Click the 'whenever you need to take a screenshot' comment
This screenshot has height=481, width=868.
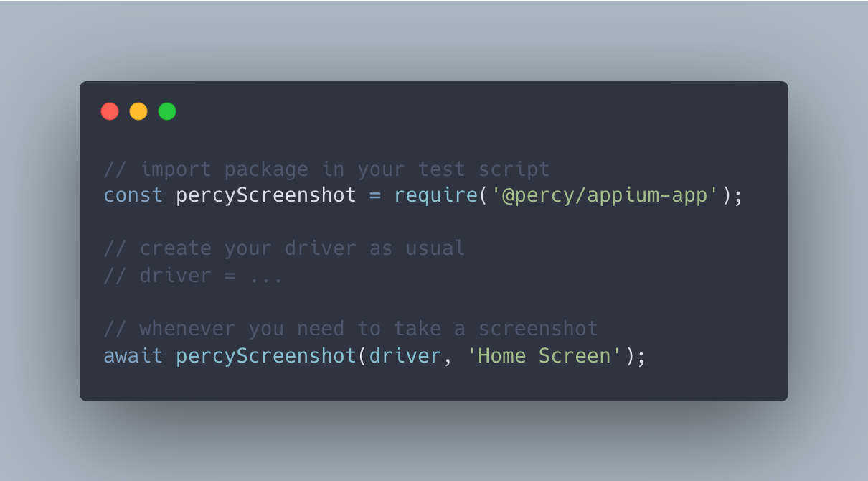pyautogui.click(x=369, y=329)
